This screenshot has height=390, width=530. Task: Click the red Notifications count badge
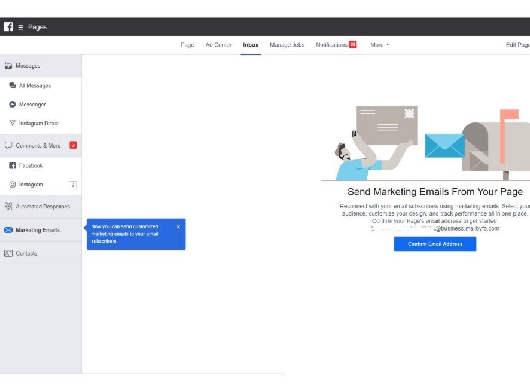pos(353,44)
